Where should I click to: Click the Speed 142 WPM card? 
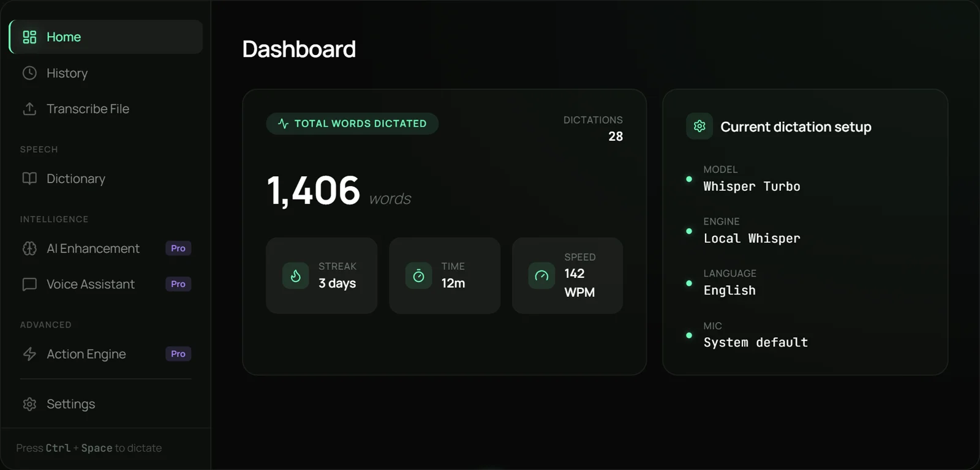point(567,275)
